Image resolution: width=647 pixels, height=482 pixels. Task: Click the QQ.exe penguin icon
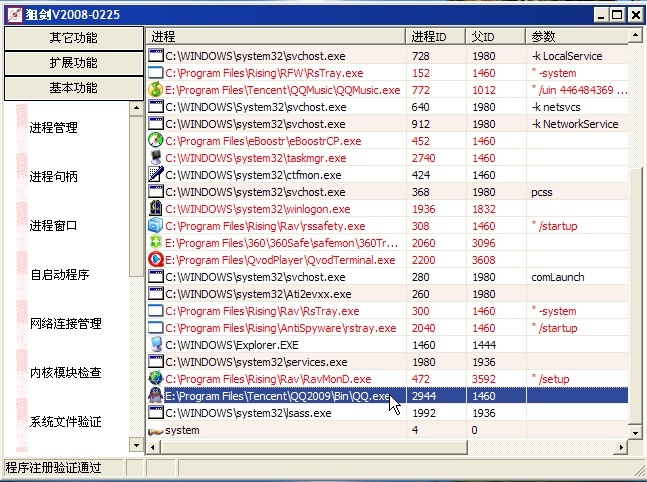pos(156,396)
